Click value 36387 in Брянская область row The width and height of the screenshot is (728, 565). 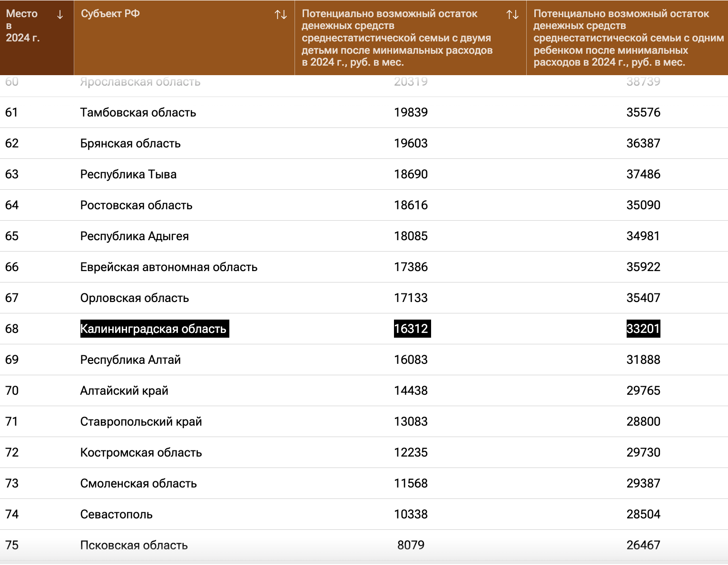643,143
